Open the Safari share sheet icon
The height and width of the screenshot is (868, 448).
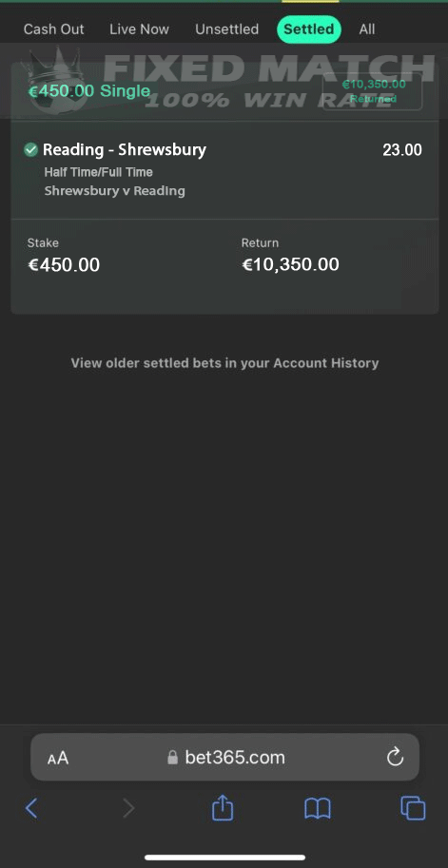224,807
